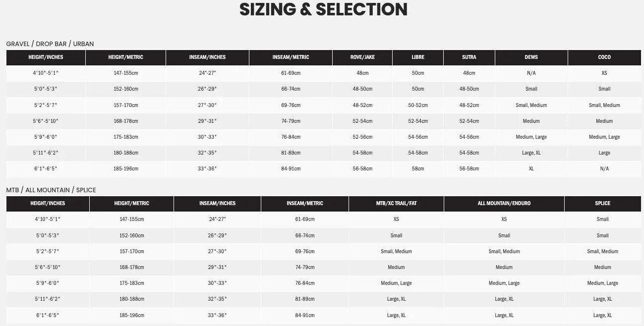This screenshot has width=644, height=326.
Task: Select the SUTRA column header
Action: [x=469, y=57]
